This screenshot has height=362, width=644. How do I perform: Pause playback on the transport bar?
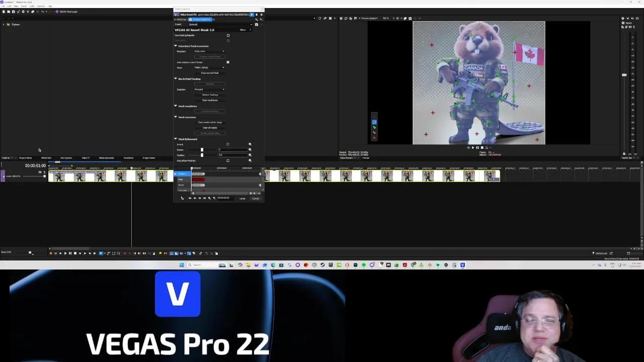point(70,253)
